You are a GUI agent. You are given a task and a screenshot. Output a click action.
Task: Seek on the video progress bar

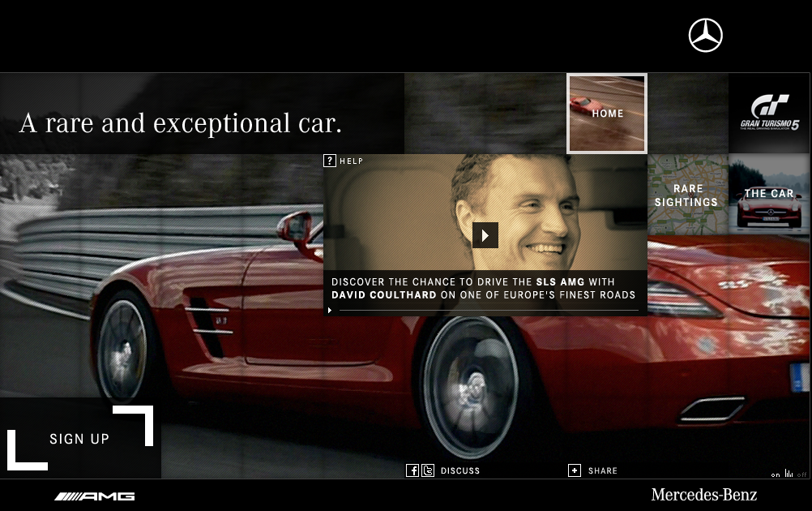[x=489, y=311]
